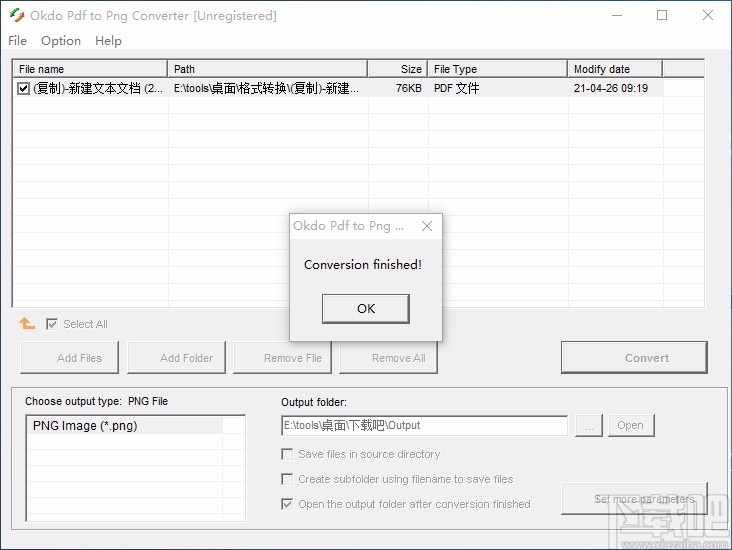Click the PDF 文件 file type cell
This screenshot has width=732, height=550.
(x=498, y=88)
